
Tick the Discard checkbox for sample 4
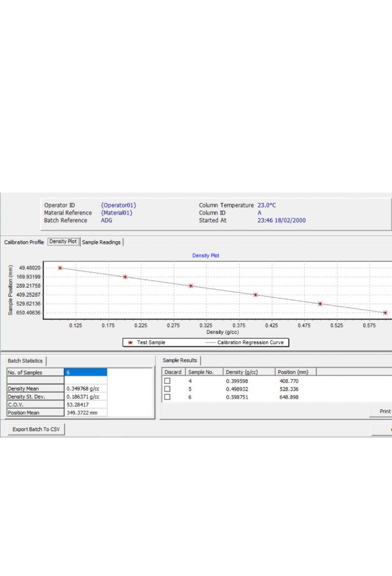tap(167, 381)
